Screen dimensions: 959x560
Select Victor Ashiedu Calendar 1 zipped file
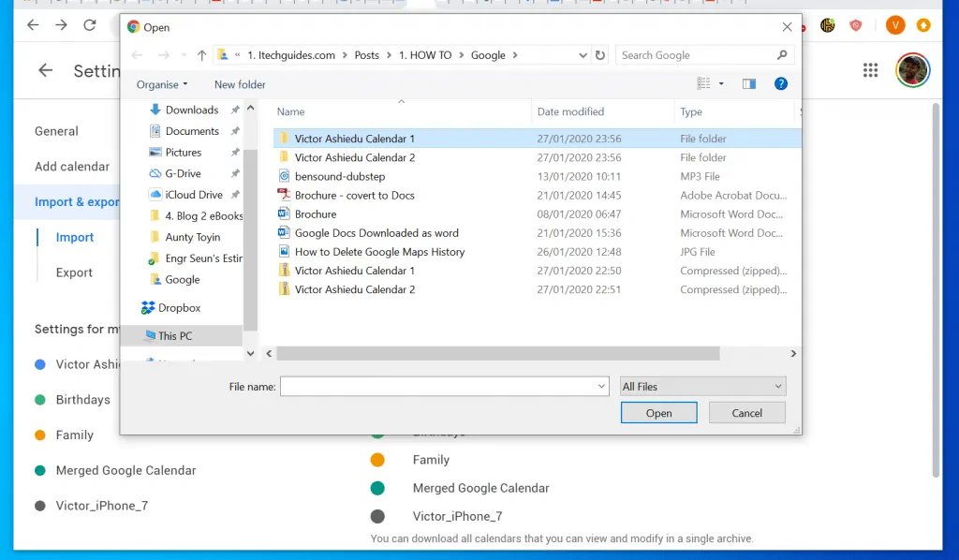(x=354, y=271)
